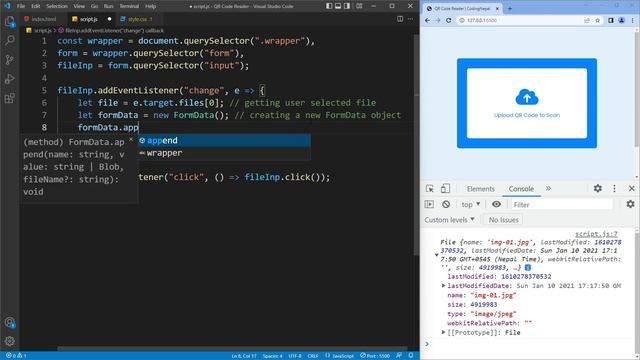Image resolution: width=640 pixels, height=360 pixels.
Task: Open the View menu
Action: [x=79, y=6]
